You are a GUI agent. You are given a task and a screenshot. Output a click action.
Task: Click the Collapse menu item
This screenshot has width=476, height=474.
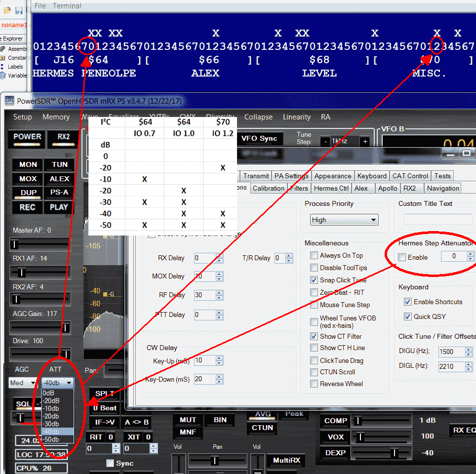[x=258, y=117]
